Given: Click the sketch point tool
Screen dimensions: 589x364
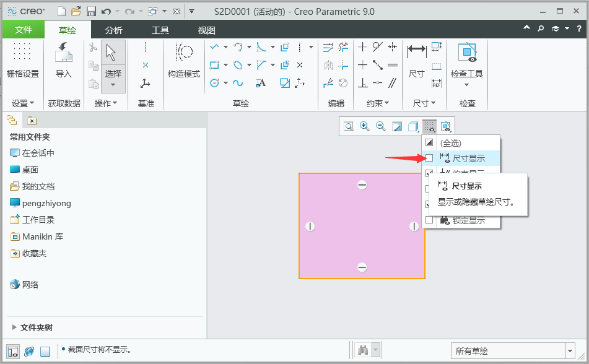Looking at the screenshot, I should click(300, 65).
